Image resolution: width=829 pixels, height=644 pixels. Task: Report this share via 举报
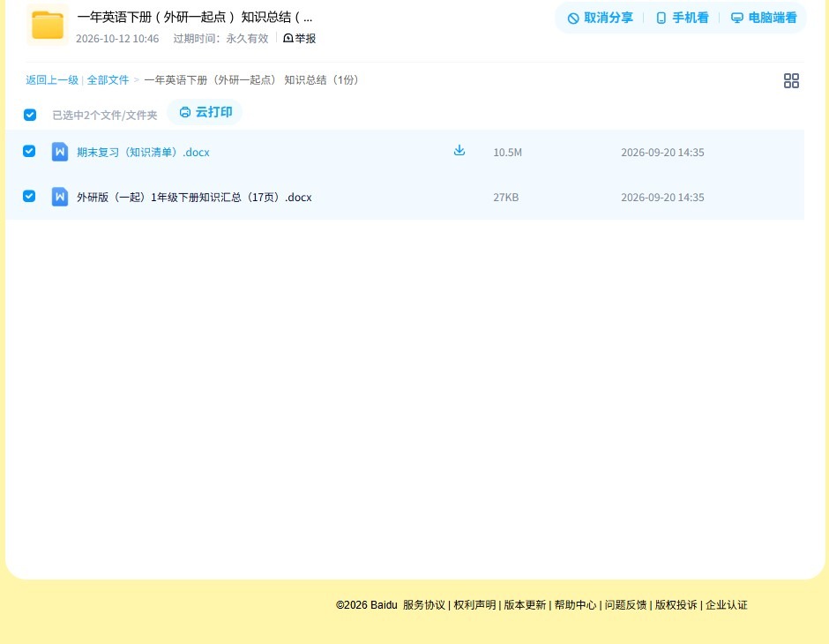pyautogui.click(x=300, y=38)
